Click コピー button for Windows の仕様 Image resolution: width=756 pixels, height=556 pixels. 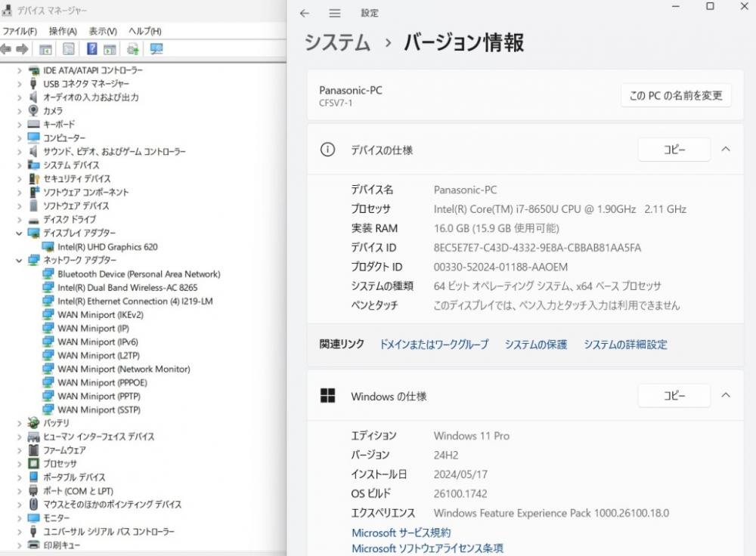[674, 395]
